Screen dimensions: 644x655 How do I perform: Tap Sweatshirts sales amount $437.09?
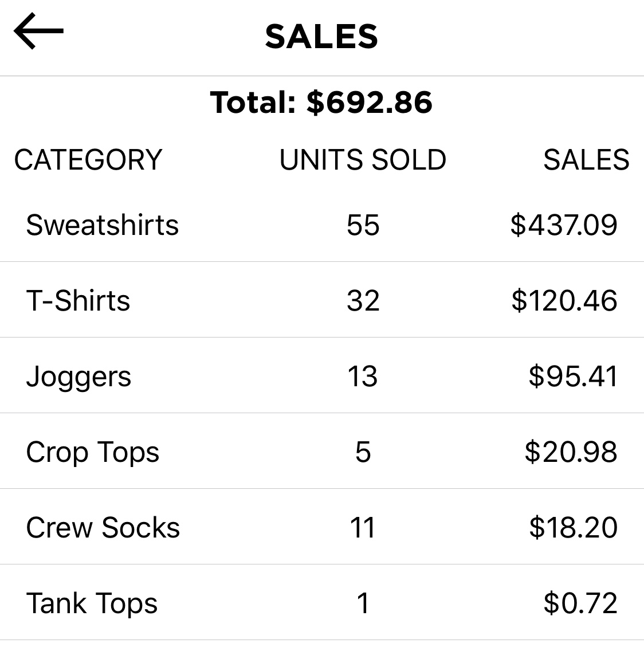pos(564,225)
